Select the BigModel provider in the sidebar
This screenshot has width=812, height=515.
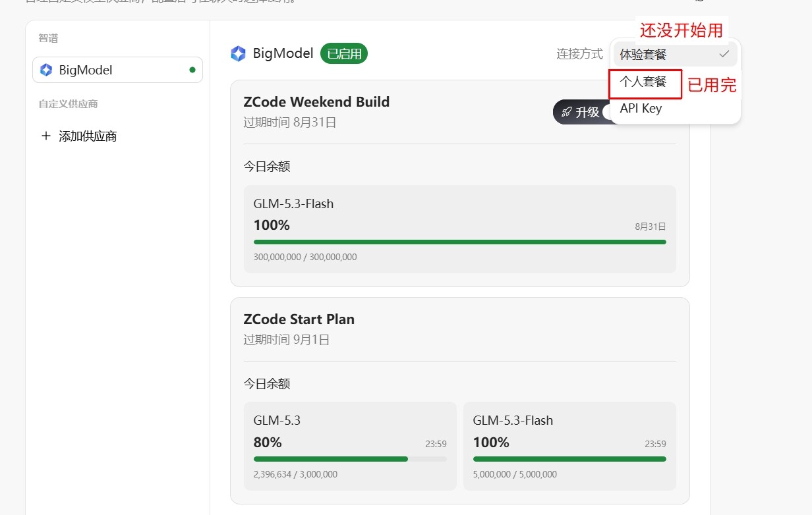[x=117, y=70]
